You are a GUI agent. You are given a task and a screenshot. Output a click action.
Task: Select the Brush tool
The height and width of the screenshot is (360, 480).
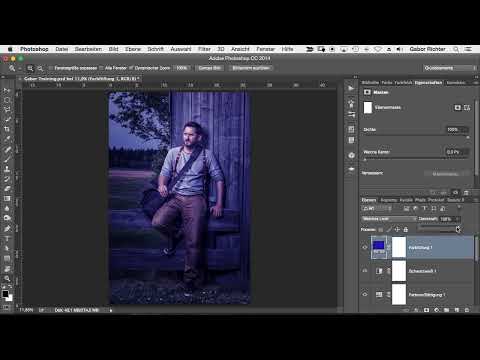(7, 159)
